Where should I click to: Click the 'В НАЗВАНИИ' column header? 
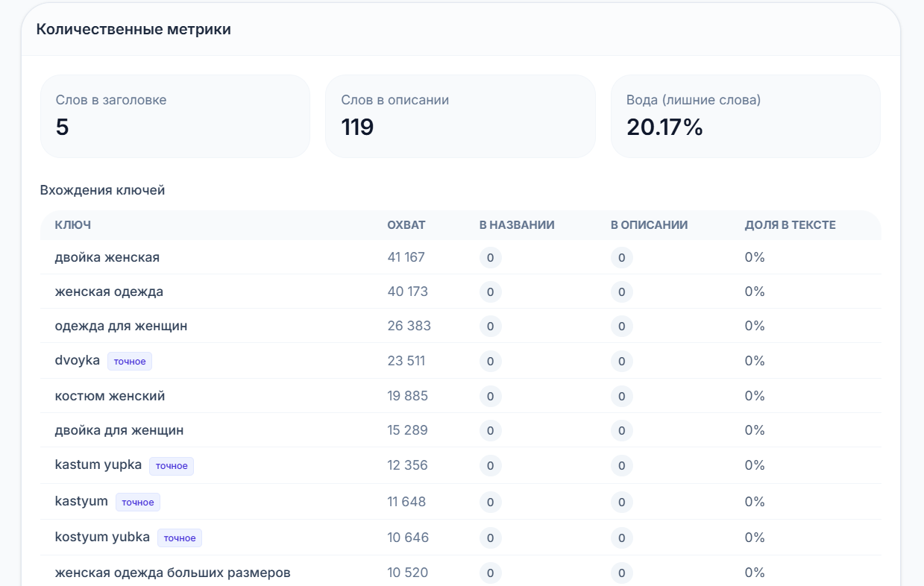(x=517, y=225)
